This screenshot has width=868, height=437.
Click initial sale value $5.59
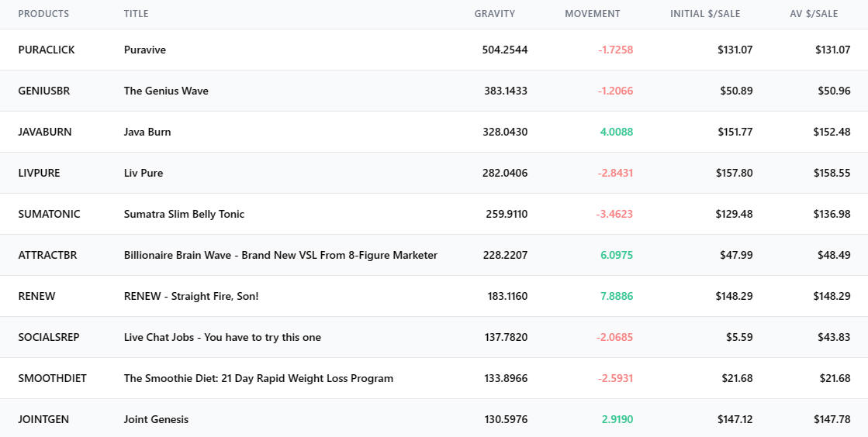[739, 337]
